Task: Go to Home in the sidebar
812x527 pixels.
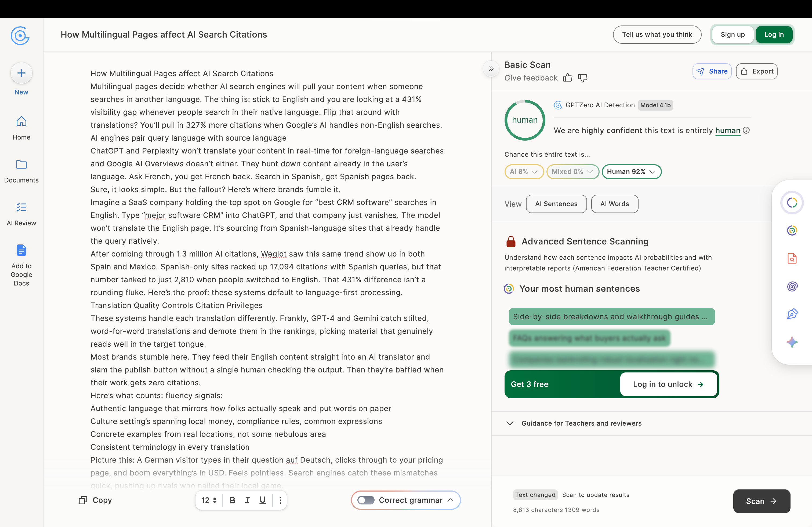Action: (21, 128)
